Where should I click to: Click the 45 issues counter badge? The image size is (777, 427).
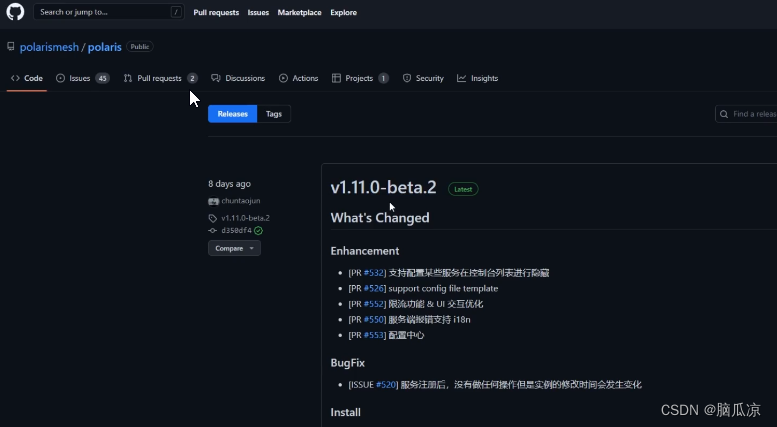pos(102,78)
